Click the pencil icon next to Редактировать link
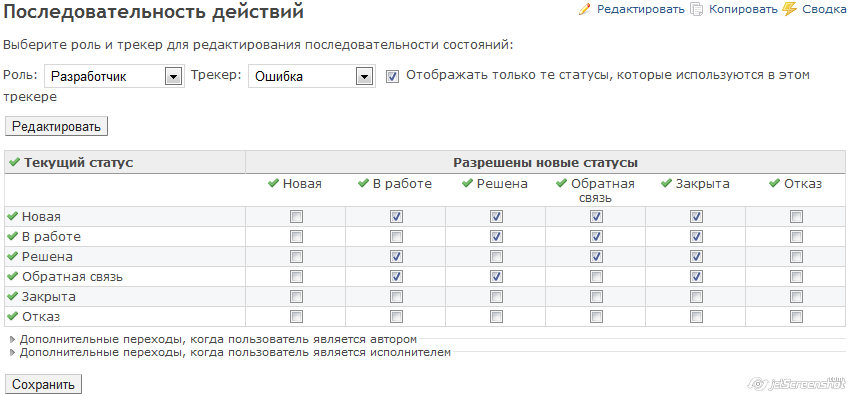 point(585,9)
